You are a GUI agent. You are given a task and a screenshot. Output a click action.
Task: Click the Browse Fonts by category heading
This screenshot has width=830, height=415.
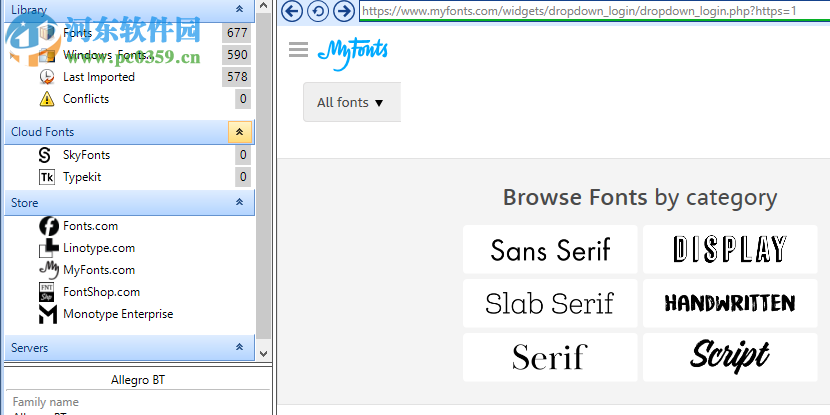click(640, 197)
